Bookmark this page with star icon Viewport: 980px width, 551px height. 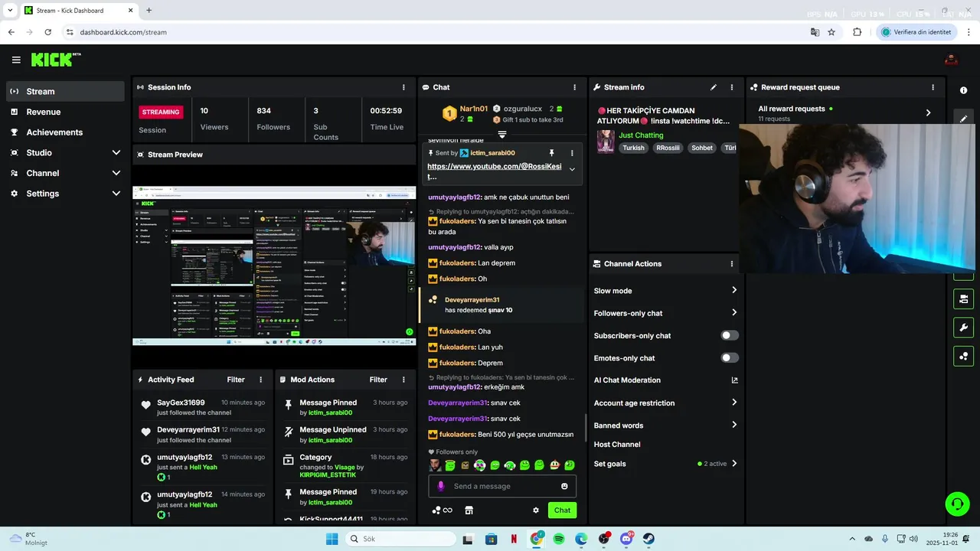pyautogui.click(x=831, y=32)
